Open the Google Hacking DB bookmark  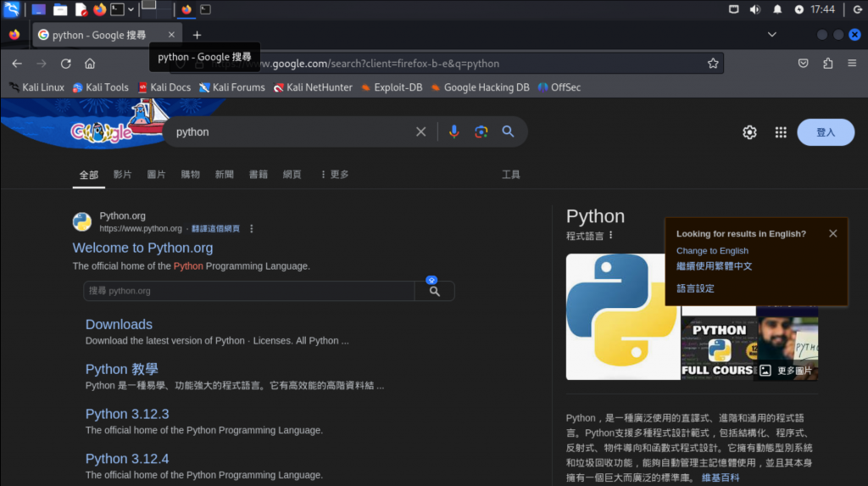point(480,87)
